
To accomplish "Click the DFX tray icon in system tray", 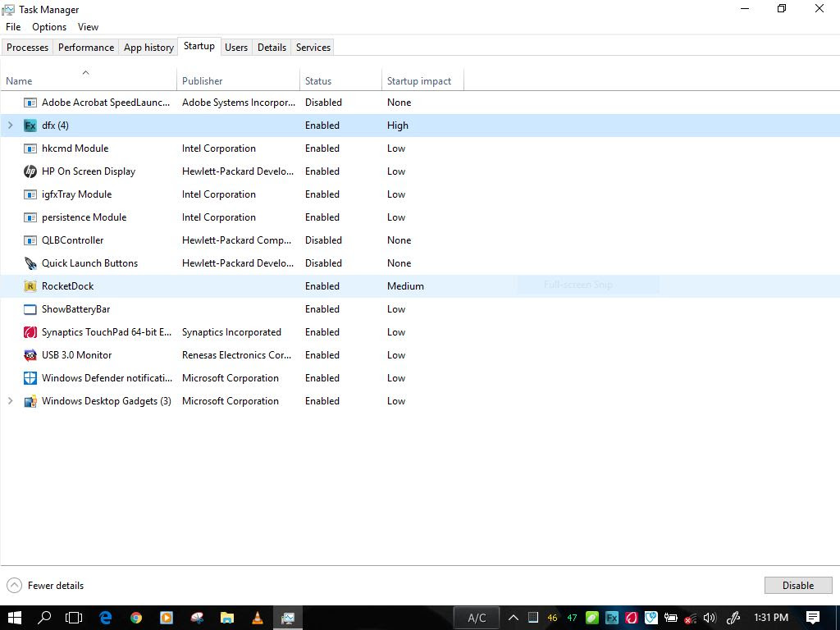I will click(x=612, y=618).
